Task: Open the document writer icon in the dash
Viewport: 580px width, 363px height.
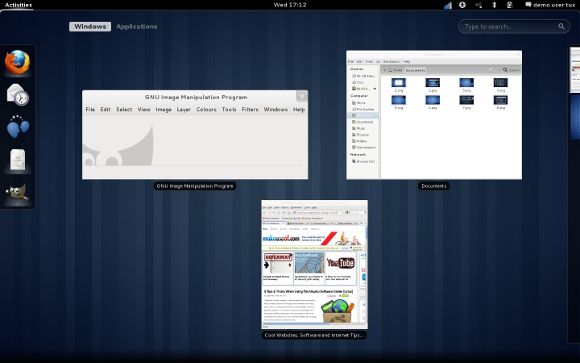Action: pos(17,160)
